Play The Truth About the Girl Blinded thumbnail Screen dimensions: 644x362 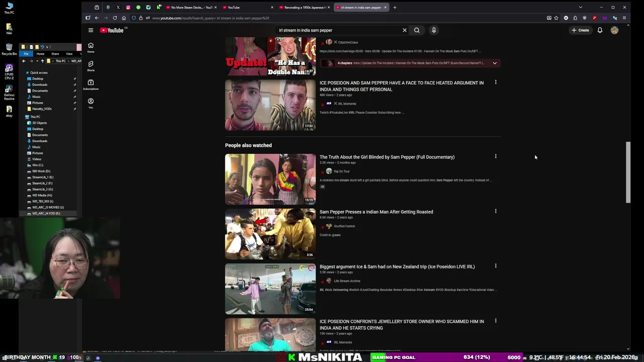click(270, 179)
